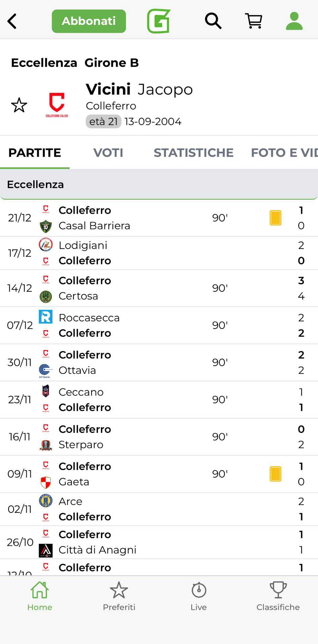Open Classifiche trophy tab
Image resolution: width=318 pixels, height=644 pixels.
278,596
